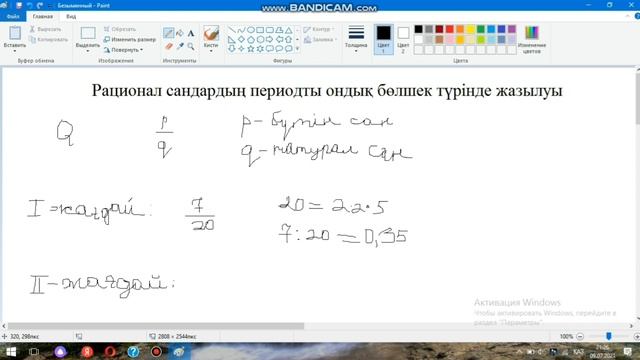Pick the green color swatch

(x=481, y=29)
